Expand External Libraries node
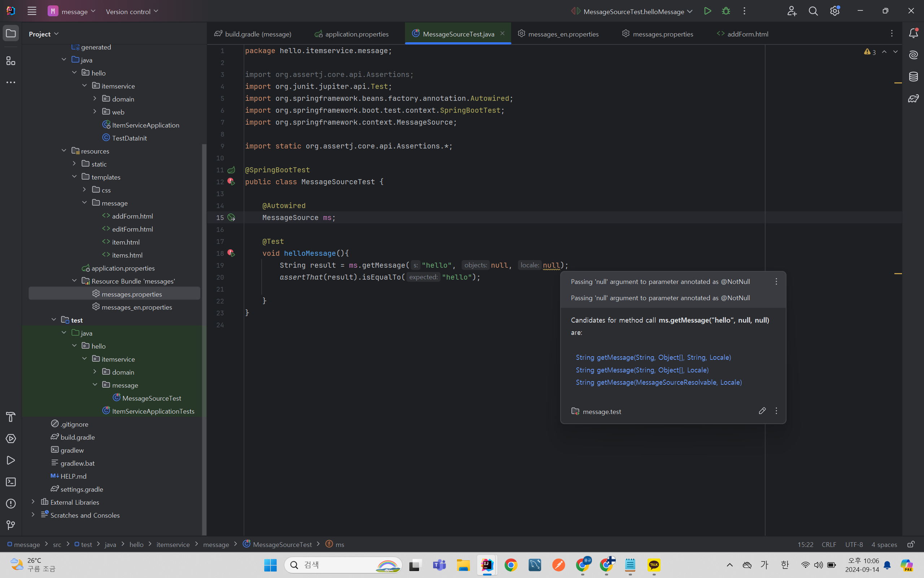Image resolution: width=924 pixels, height=578 pixels. pyautogui.click(x=33, y=501)
